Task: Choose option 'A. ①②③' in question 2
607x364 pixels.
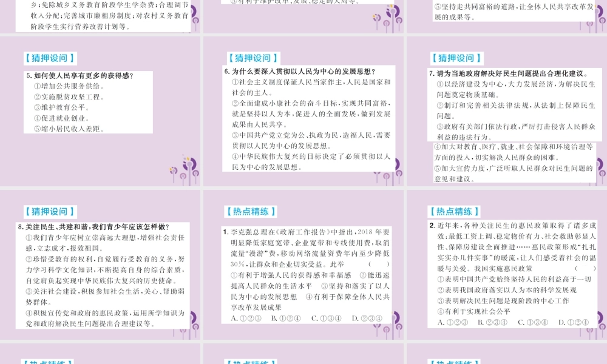Action: click(453, 322)
